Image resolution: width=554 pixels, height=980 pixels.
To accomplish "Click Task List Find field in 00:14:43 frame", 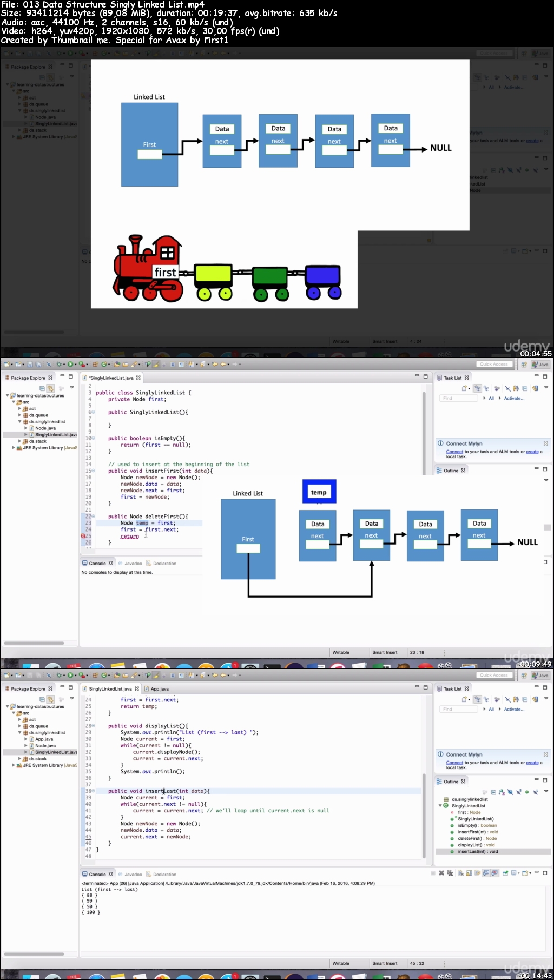I will point(458,708).
